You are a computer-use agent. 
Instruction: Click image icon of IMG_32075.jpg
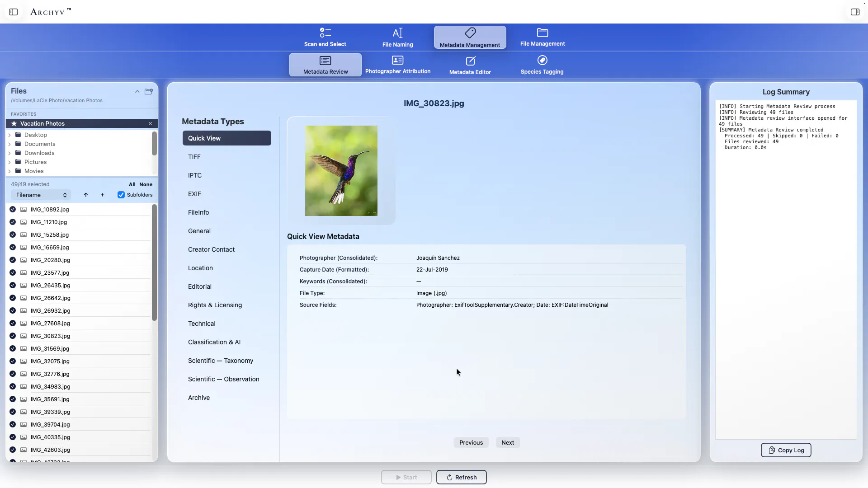24,361
